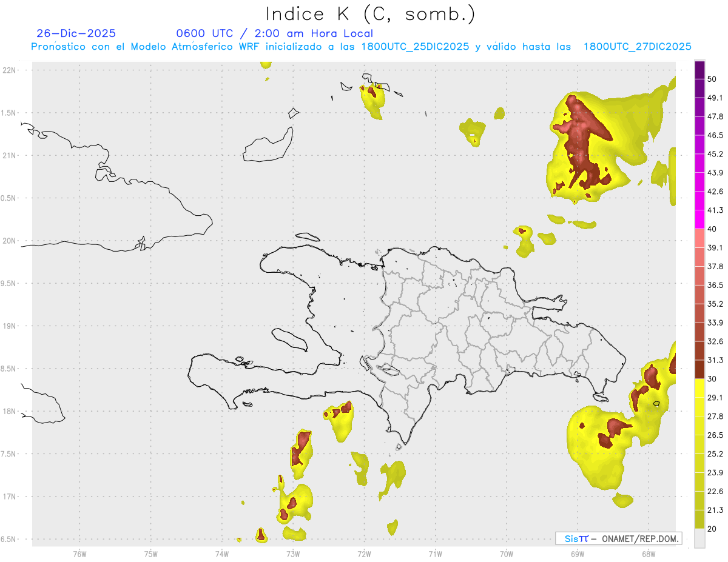Screen dimensions: 728x562
Task: Click the '73W' longitude label
Action: click(293, 554)
